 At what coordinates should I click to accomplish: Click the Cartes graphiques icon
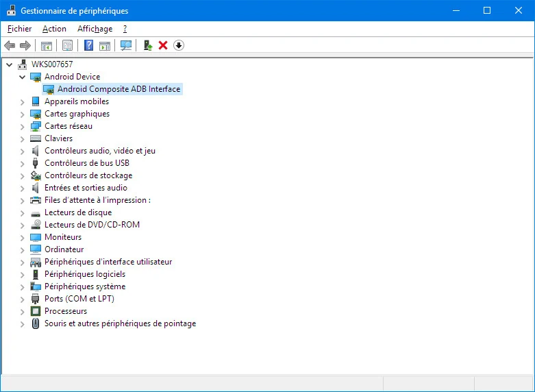[36, 114]
